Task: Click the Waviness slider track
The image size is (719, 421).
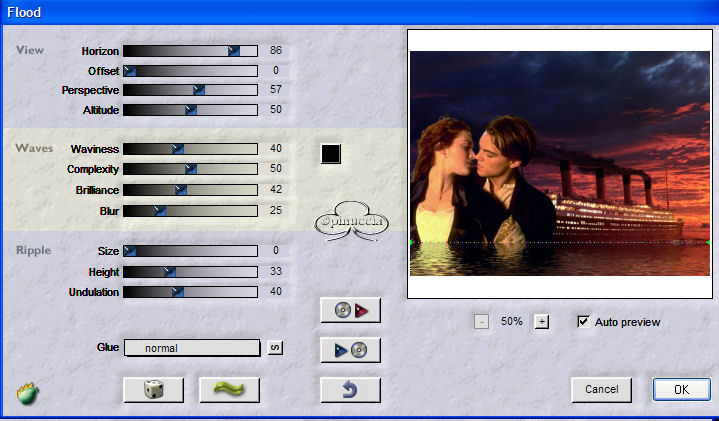Action: coord(190,149)
